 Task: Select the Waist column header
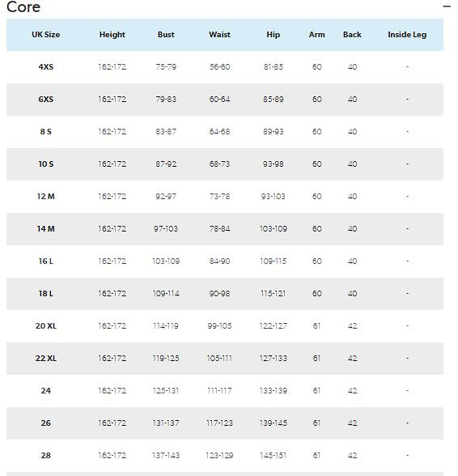219,35
